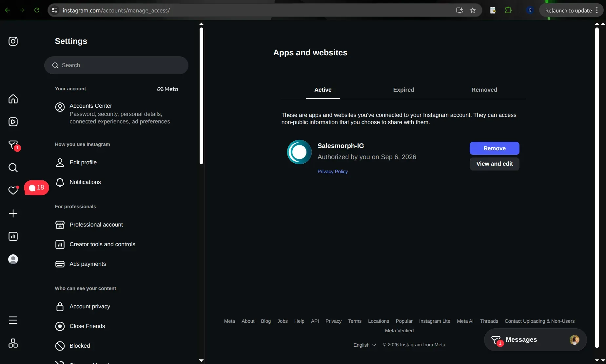Click install app icon in address bar
This screenshot has width=606, height=364.
point(459,10)
